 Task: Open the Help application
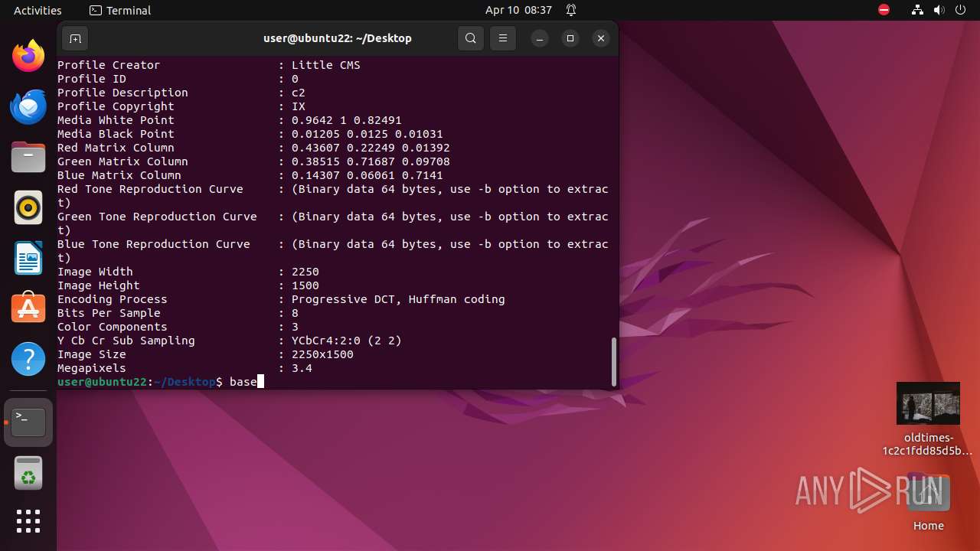28,359
